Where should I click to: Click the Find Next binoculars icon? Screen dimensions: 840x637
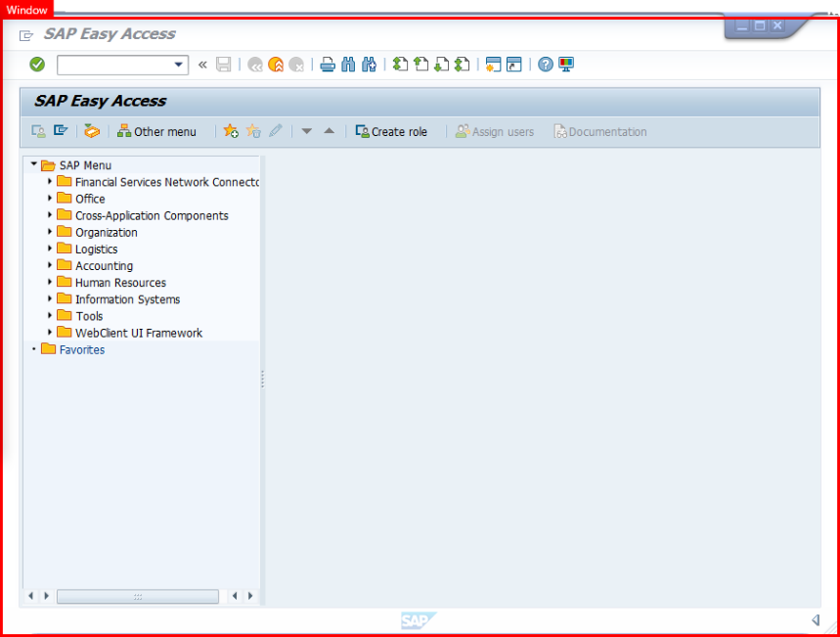[369, 65]
